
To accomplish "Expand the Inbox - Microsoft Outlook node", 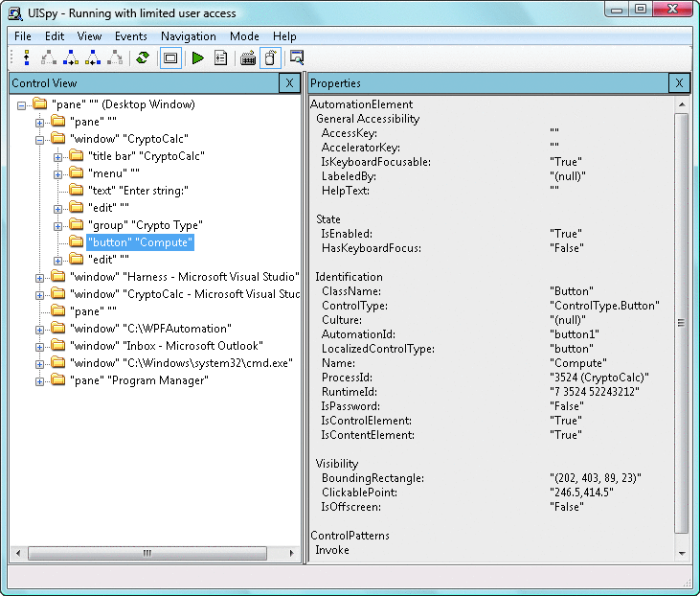I will click(x=39, y=347).
